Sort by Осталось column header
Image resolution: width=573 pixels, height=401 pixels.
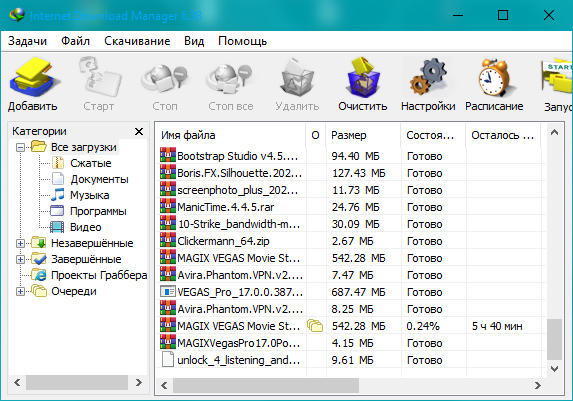pos(503,135)
